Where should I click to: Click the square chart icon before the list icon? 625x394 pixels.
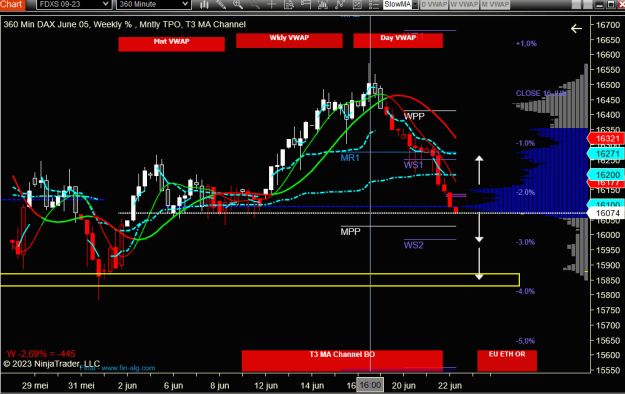[x=357, y=4]
